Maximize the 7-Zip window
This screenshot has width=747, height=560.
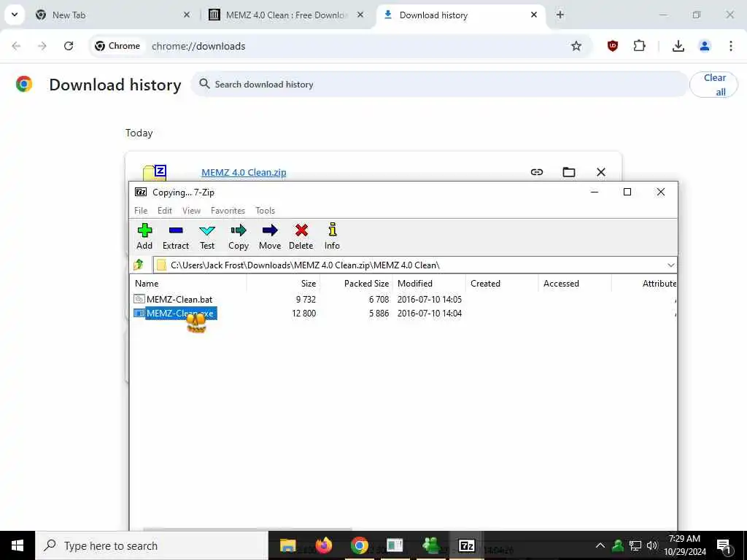[x=627, y=192]
